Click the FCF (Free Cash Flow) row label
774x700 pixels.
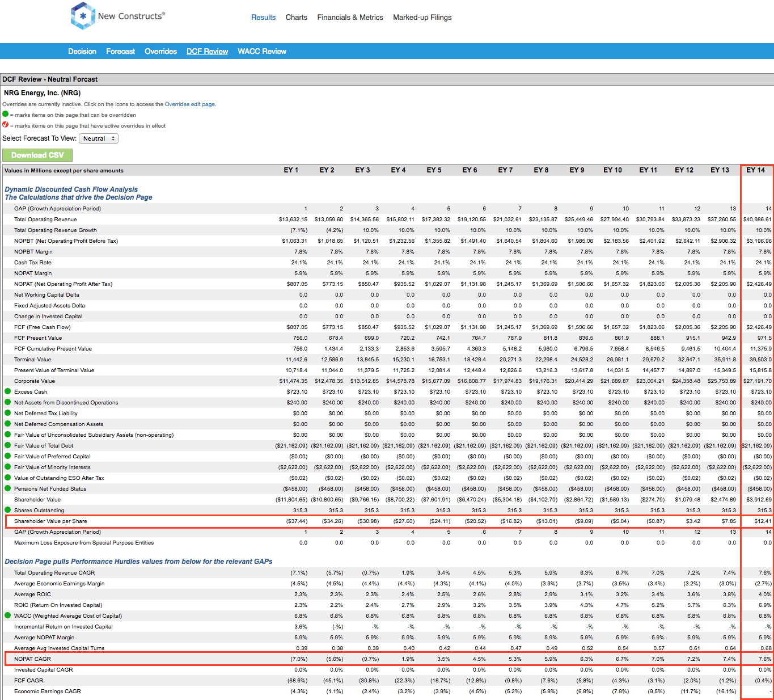pyautogui.click(x=43, y=327)
